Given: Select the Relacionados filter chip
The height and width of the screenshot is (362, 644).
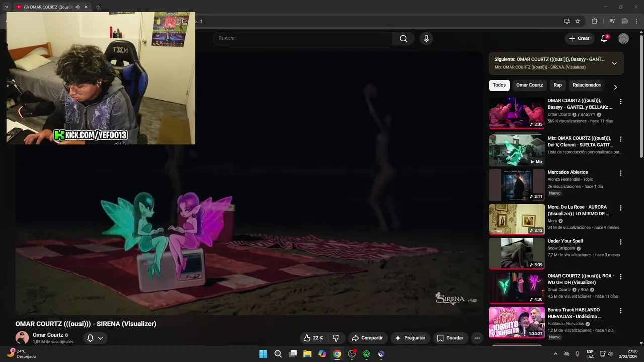Looking at the screenshot, I should click(x=587, y=85).
